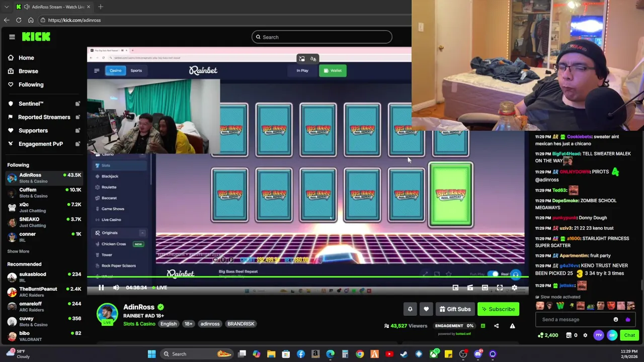Collapse Originals section in Rainbet

pos(142,233)
